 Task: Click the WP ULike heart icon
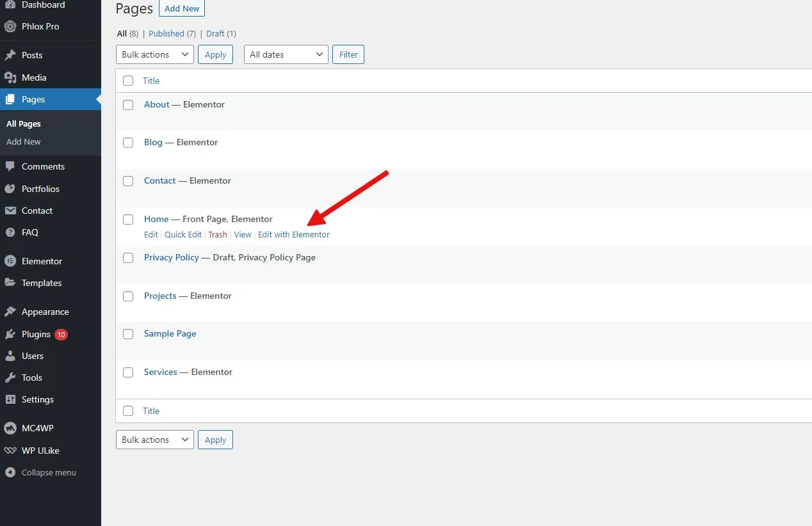click(10, 450)
